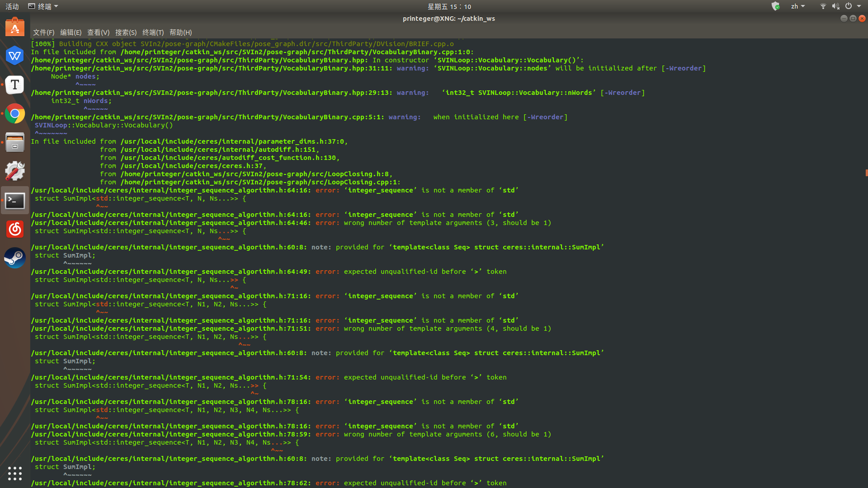Image resolution: width=868 pixels, height=488 pixels.
Task: Open the Files manager dock icon
Action: click(x=15, y=143)
